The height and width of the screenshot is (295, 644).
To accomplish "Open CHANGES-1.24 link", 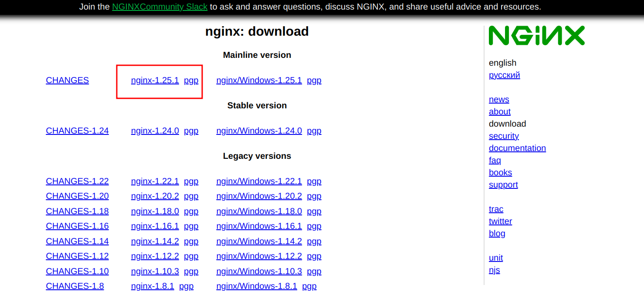I will click(x=78, y=131).
